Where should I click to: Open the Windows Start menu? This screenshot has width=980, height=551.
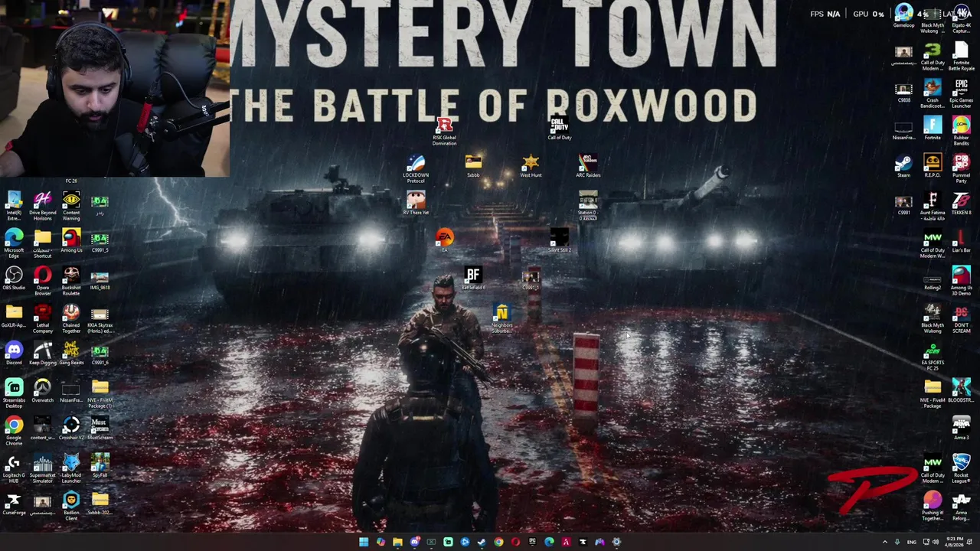364,542
